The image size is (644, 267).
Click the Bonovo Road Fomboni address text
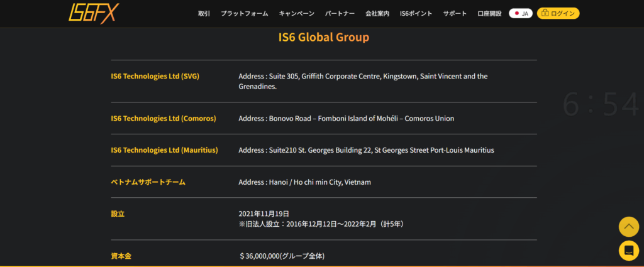pyautogui.click(x=347, y=119)
